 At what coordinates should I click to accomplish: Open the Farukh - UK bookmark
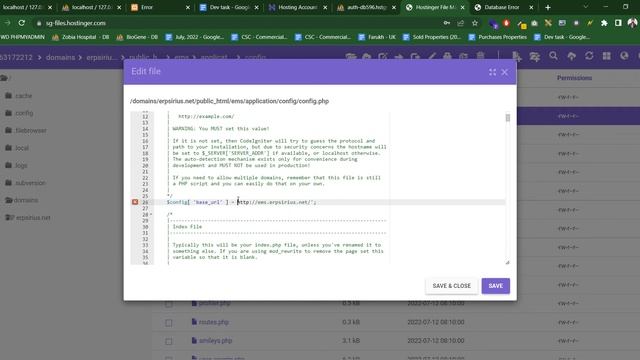click(x=377, y=37)
